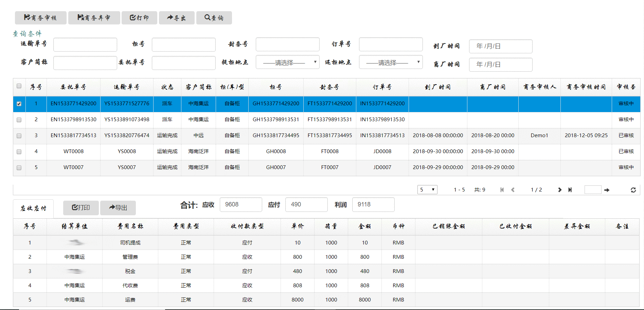Click the 代收费 fee name cell
Viewport: 644px width, 310px height.
[130, 286]
